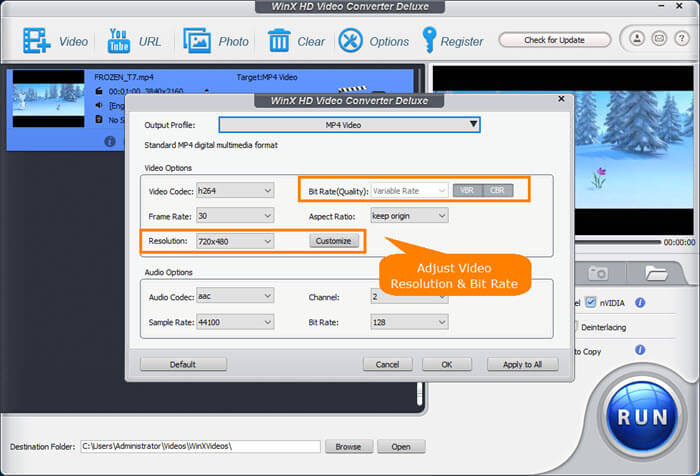Image resolution: width=700 pixels, height=476 pixels.
Task: Click the user account icon
Action: [x=638, y=40]
